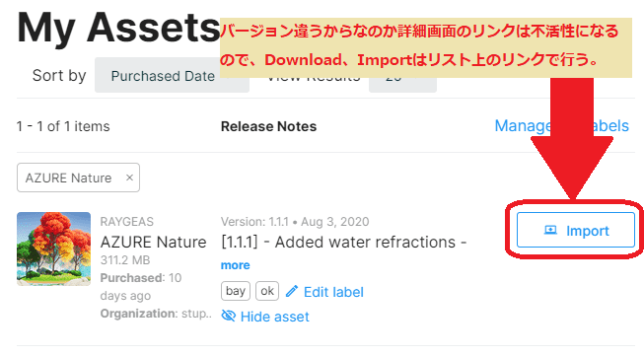Click the AZURE Nature filter chip text
644x356 pixels.
coord(68,178)
